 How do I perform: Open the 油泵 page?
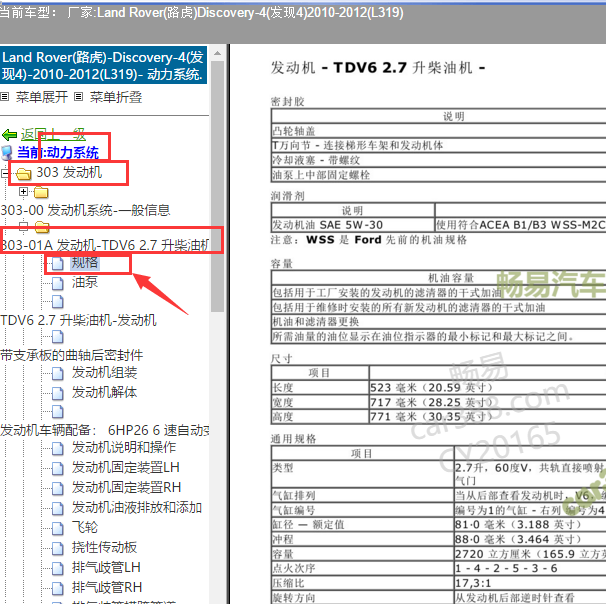(85, 282)
